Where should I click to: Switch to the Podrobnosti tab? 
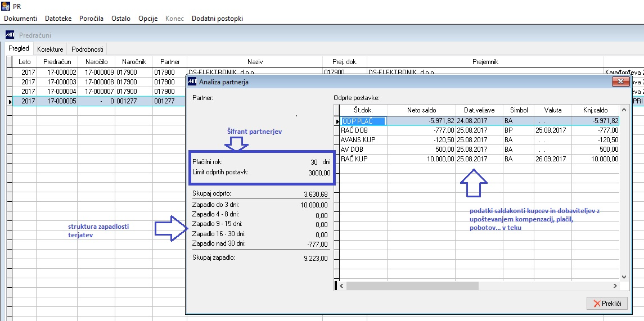tap(87, 49)
